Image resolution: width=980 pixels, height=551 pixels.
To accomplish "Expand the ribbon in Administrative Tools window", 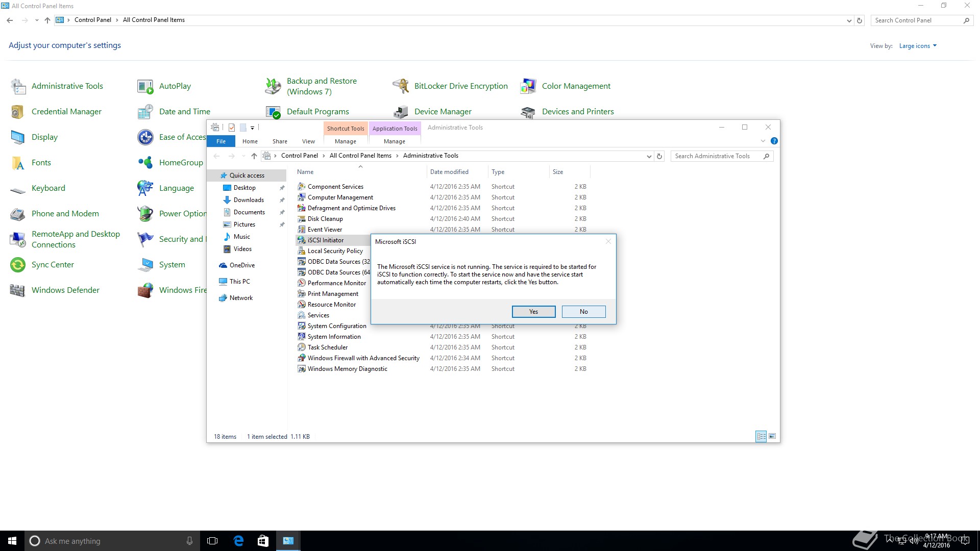I will point(763,141).
